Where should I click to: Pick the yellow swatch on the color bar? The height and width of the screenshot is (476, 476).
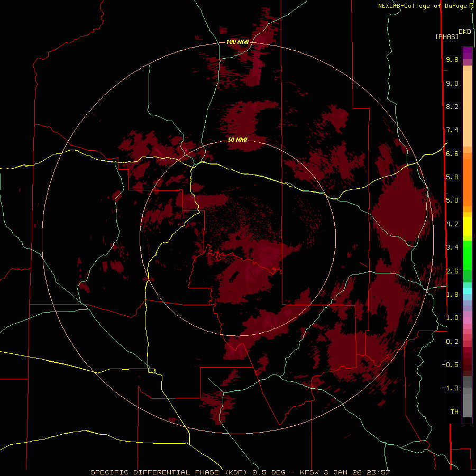click(467, 226)
